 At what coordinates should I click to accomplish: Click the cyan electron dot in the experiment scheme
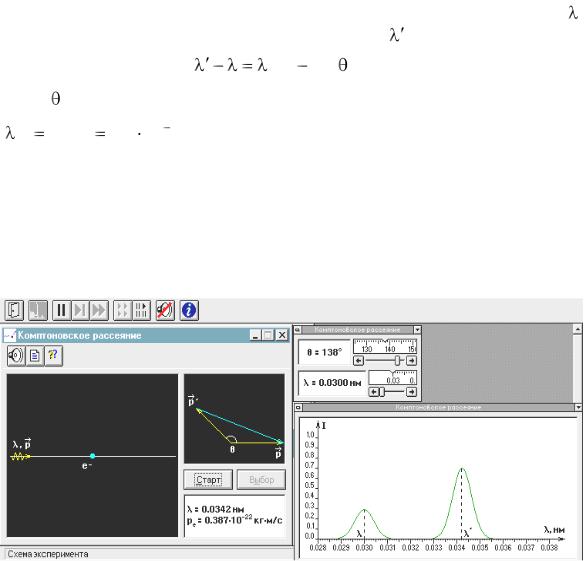click(92, 456)
